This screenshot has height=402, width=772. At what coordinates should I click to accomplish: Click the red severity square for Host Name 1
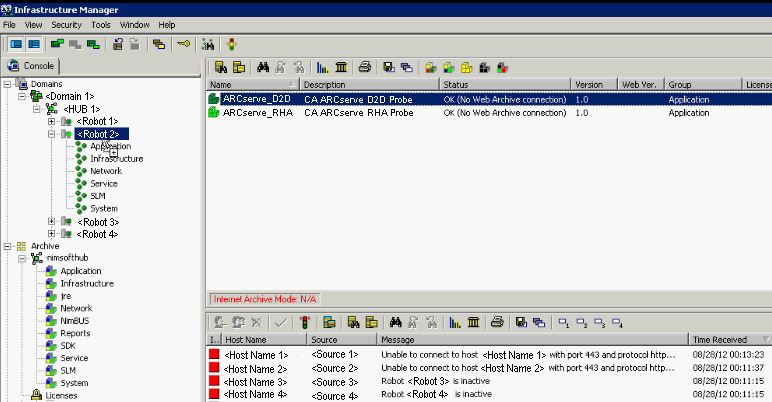(x=214, y=354)
